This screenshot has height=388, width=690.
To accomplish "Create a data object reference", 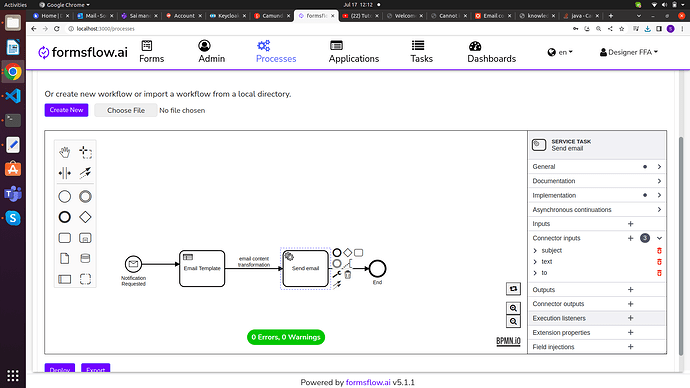I will coord(65,258).
